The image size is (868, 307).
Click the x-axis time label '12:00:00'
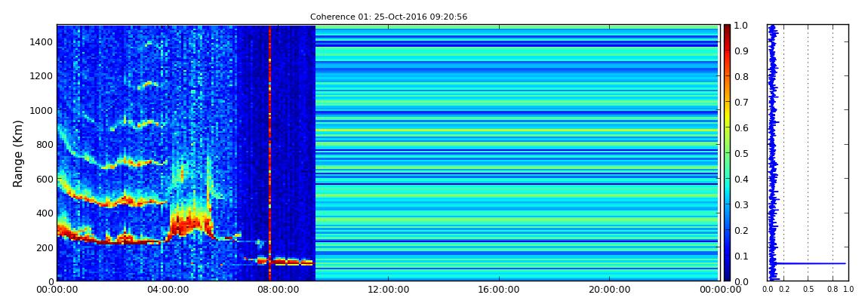point(389,290)
